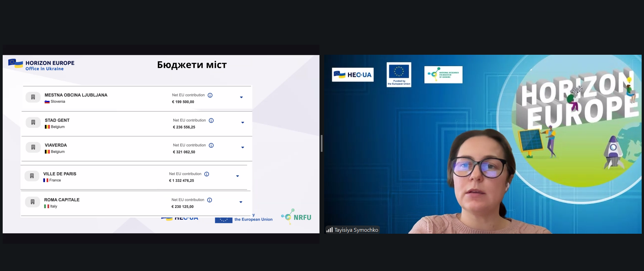The image size is (644, 271).
Task: Click the VILLE DE PARIS organization name
Action: click(60, 174)
